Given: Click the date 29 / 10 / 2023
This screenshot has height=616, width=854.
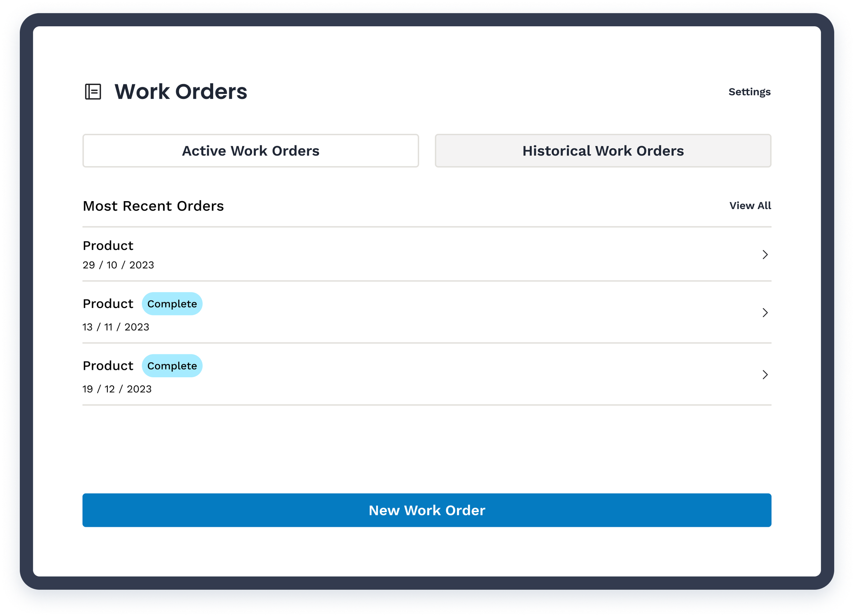Looking at the screenshot, I should (x=118, y=265).
